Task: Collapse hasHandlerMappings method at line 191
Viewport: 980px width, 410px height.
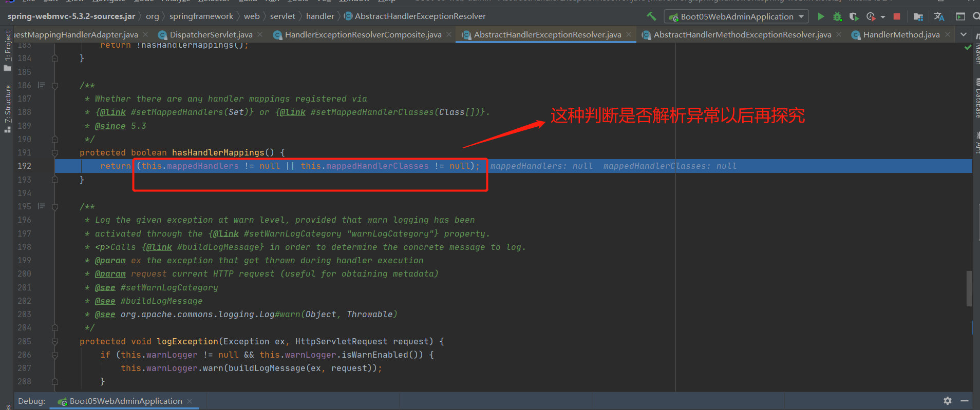Action: pyautogui.click(x=55, y=153)
